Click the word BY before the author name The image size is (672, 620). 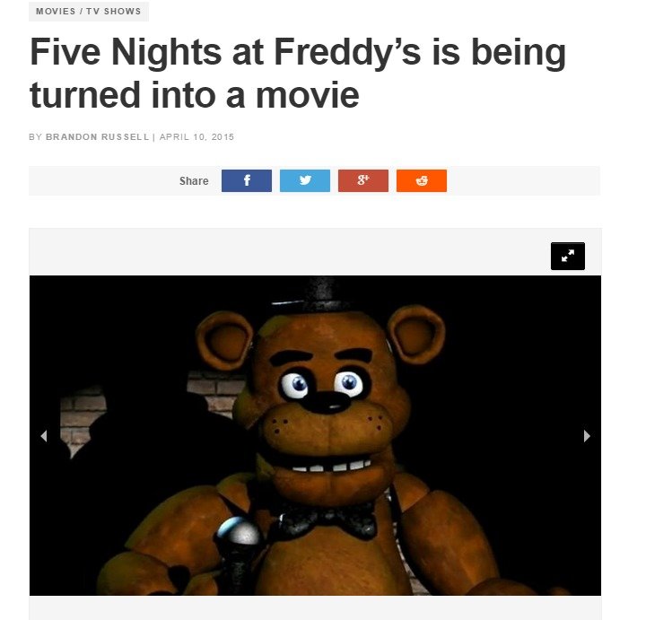[35, 136]
